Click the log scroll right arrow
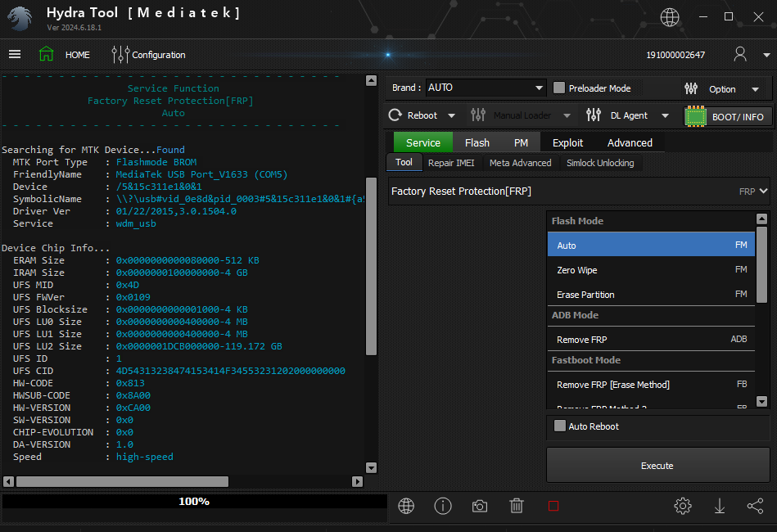The image size is (777, 532). tap(357, 481)
